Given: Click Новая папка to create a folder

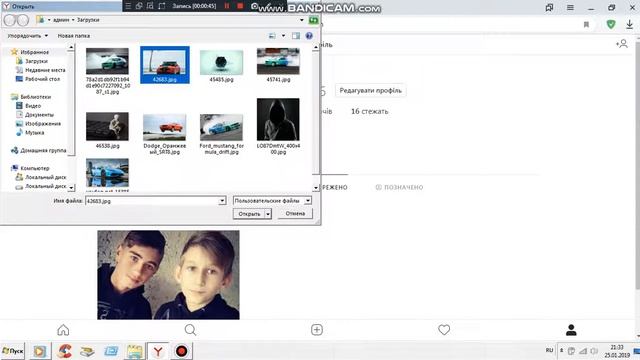Looking at the screenshot, I should [x=73, y=36].
